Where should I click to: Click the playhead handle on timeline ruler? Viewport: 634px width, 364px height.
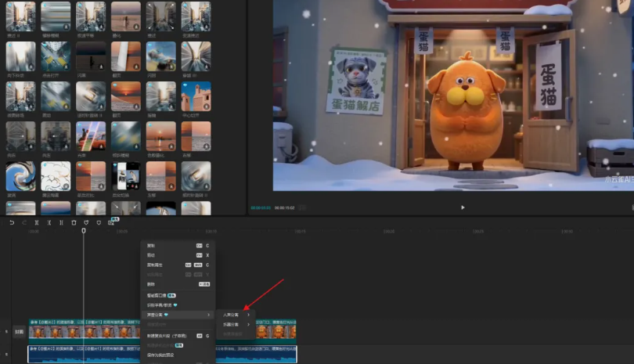coord(84,231)
